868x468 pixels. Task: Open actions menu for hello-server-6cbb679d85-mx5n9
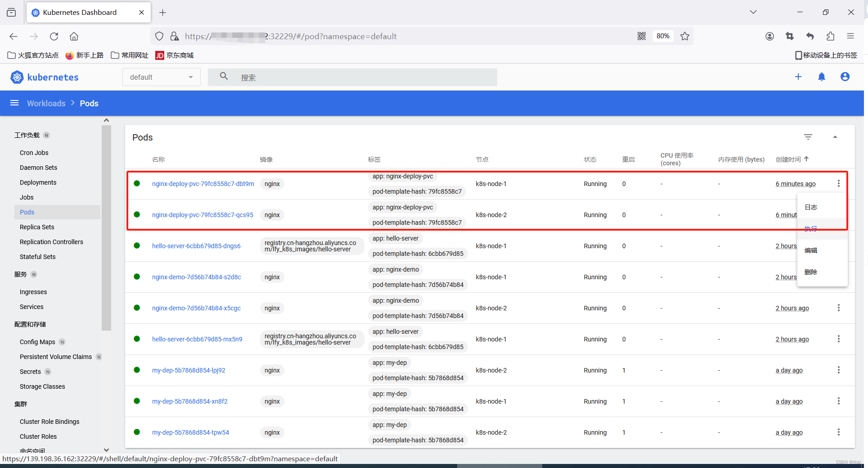(x=839, y=339)
